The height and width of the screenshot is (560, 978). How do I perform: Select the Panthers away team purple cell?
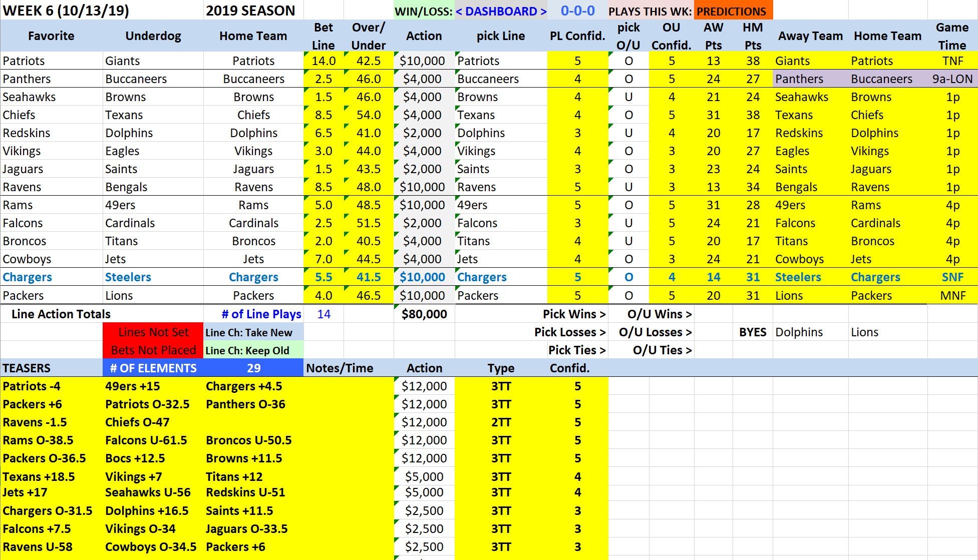[811, 79]
